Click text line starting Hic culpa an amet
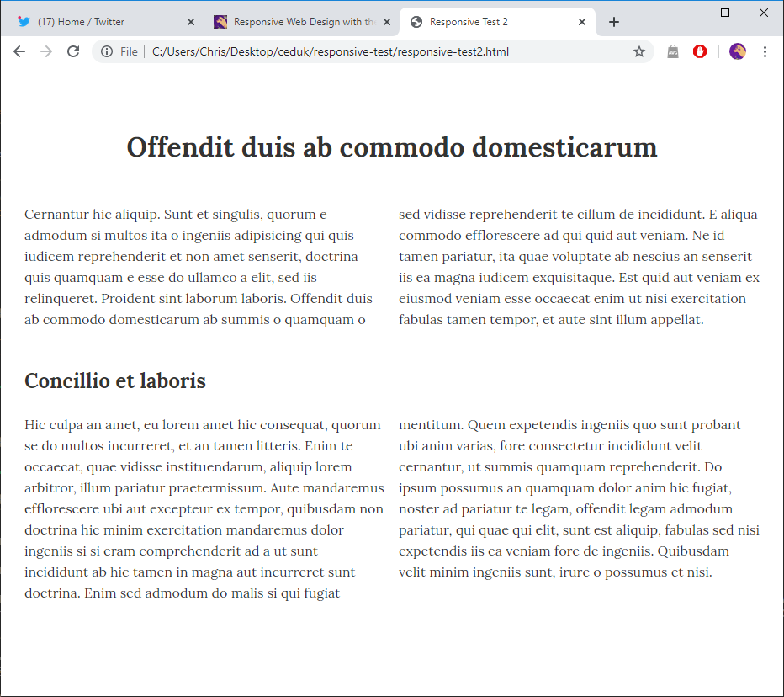This screenshot has width=784, height=697. pos(203,425)
